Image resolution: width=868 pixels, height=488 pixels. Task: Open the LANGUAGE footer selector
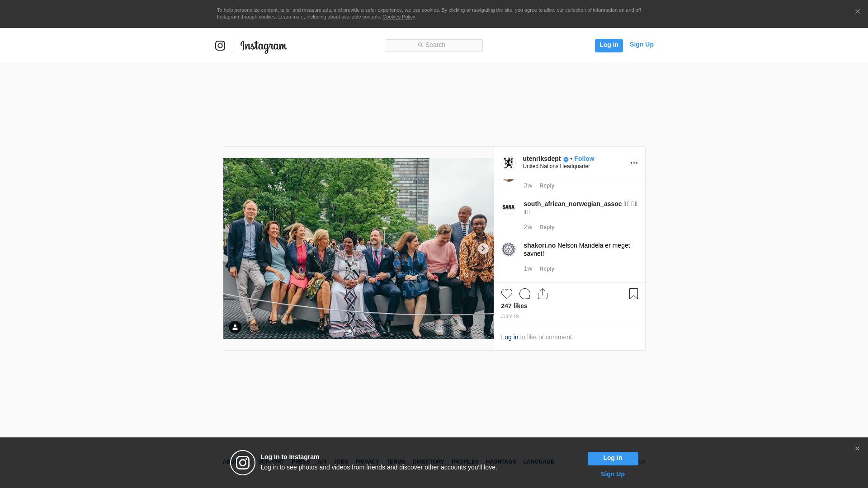pyautogui.click(x=538, y=462)
